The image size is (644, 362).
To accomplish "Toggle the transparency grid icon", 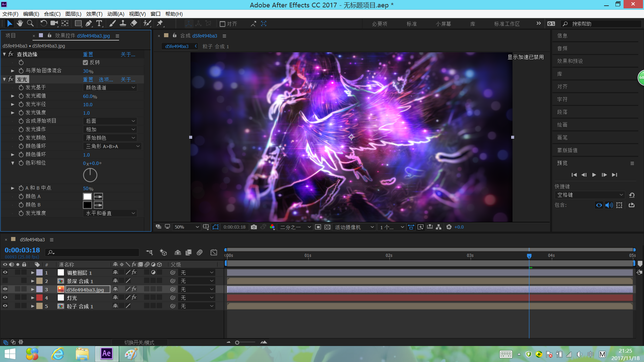I will point(327,227).
